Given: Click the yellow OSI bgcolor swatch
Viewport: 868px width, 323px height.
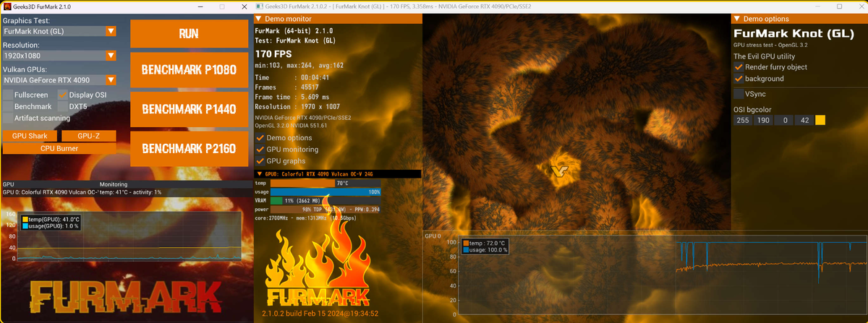Looking at the screenshot, I should click(820, 120).
